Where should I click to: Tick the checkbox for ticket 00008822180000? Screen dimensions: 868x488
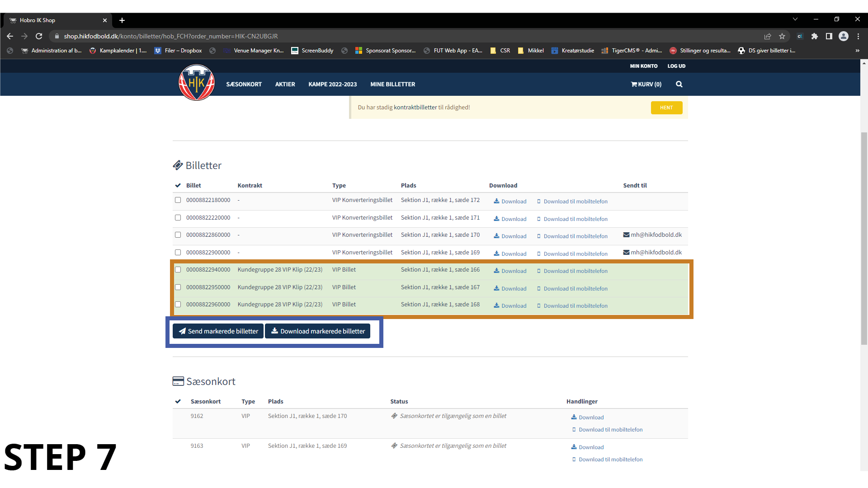(178, 200)
